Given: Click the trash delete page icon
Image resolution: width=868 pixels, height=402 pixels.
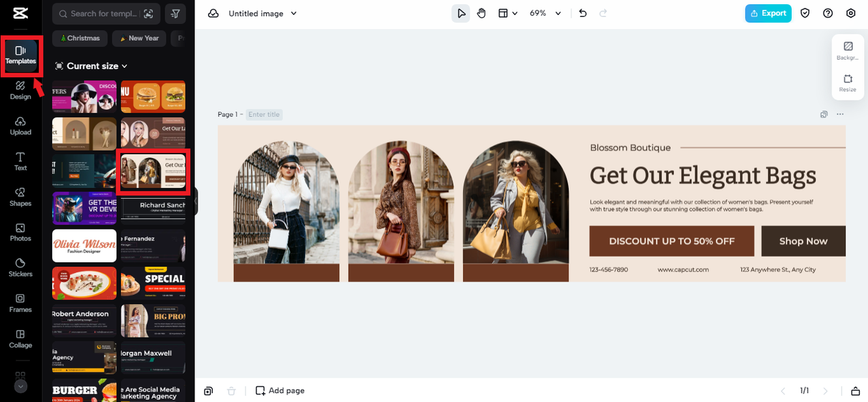Looking at the screenshot, I should 231,390.
